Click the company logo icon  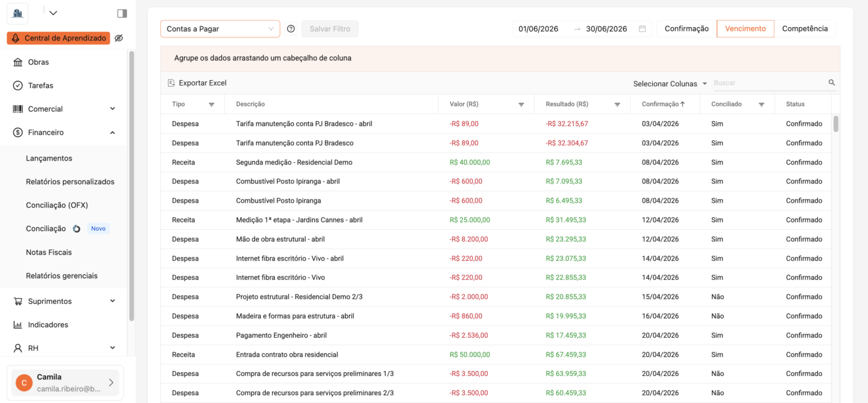pyautogui.click(x=17, y=13)
